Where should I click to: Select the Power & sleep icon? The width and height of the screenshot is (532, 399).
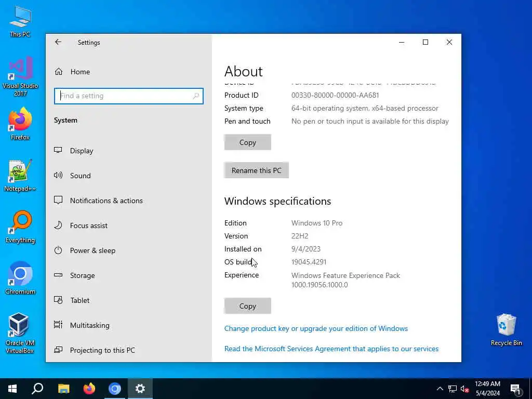58,250
